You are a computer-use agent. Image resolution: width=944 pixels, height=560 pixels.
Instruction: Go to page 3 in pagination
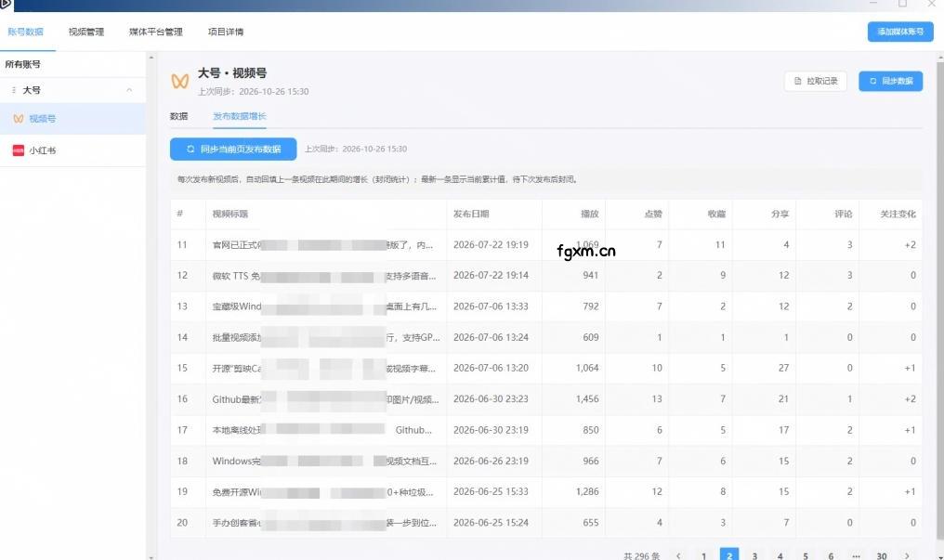point(754,555)
